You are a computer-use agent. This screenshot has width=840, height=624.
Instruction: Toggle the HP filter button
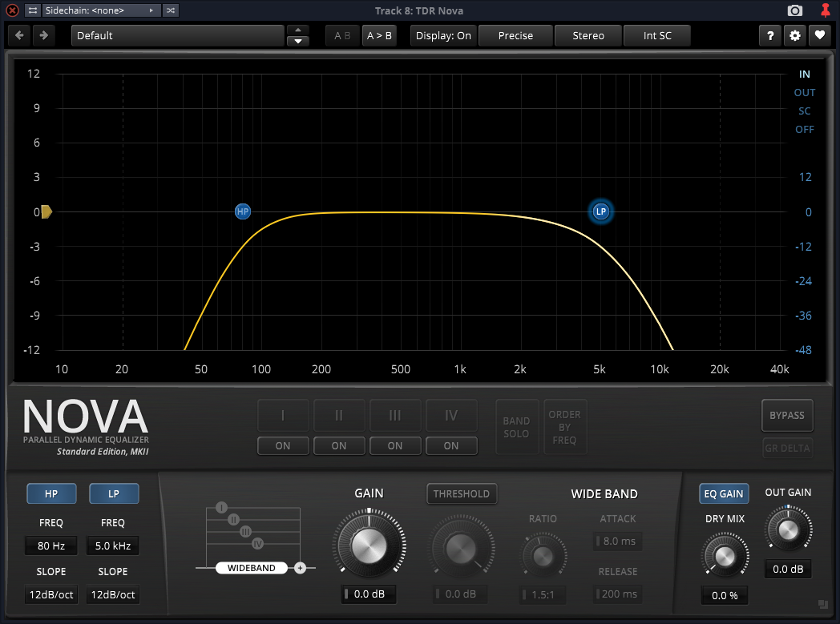(51, 493)
